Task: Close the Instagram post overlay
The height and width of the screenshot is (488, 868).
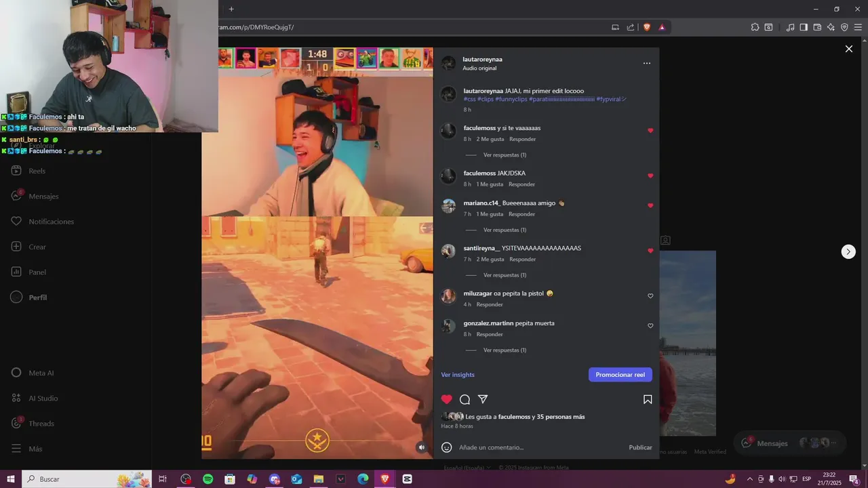Action: coord(848,49)
